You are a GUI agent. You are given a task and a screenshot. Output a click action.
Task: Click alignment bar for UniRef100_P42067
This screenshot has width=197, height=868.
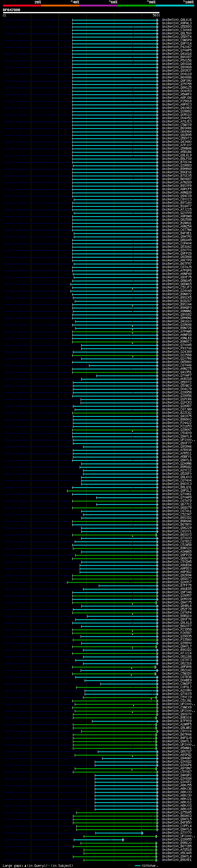[x=115, y=47]
